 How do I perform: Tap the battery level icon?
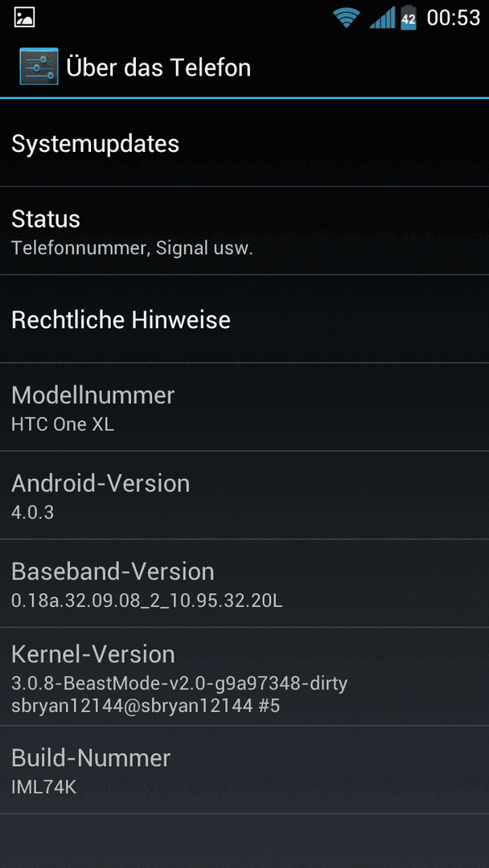coord(409,17)
